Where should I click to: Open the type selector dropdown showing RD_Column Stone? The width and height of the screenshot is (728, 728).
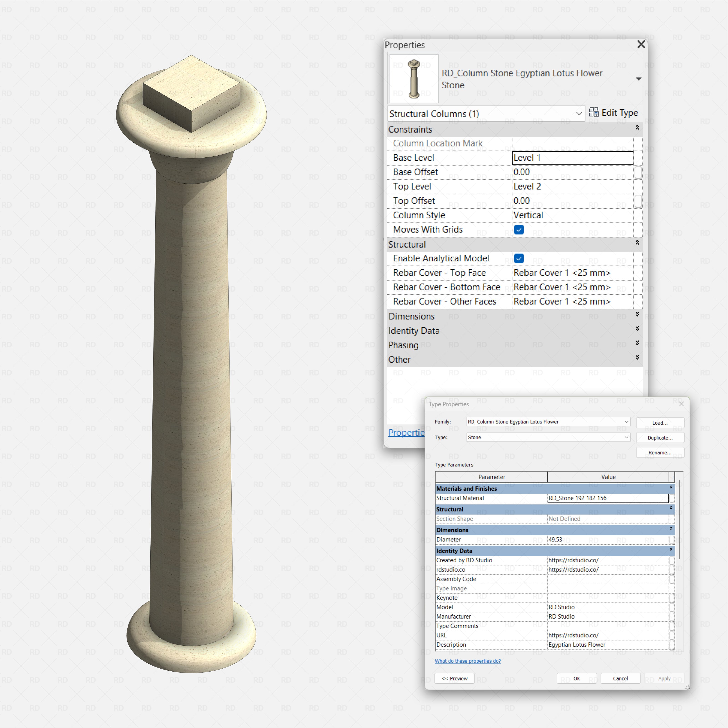click(638, 78)
